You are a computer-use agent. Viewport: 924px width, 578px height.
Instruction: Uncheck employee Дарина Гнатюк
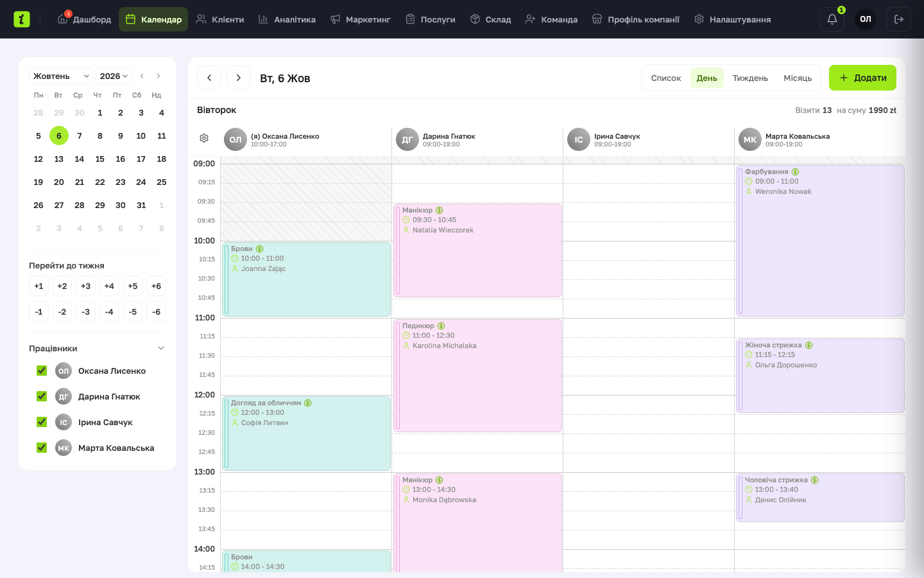point(42,396)
